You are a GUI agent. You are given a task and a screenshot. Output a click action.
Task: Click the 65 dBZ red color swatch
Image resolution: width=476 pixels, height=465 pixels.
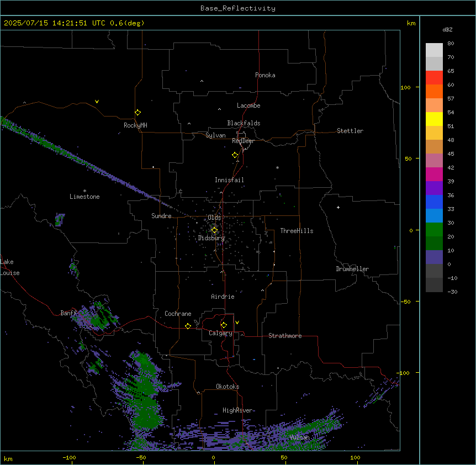point(434,77)
